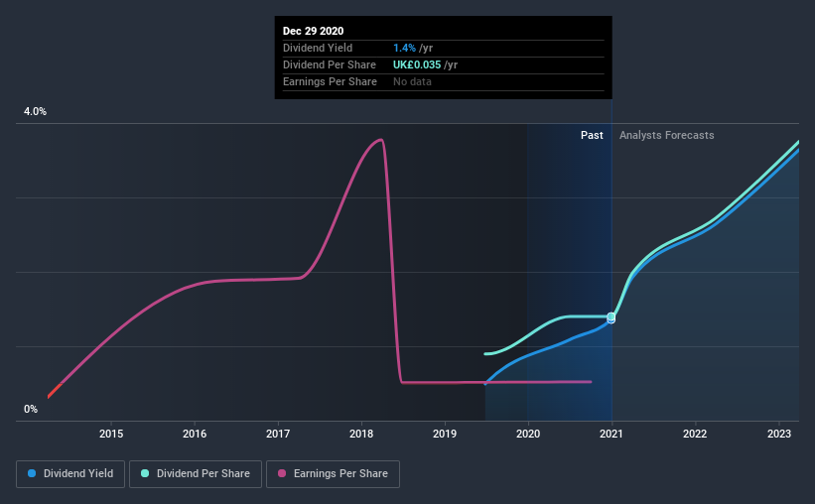Click the Dec 29 2020 tooltip header
This screenshot has width=815, height=504.
(x=313, y=31)
